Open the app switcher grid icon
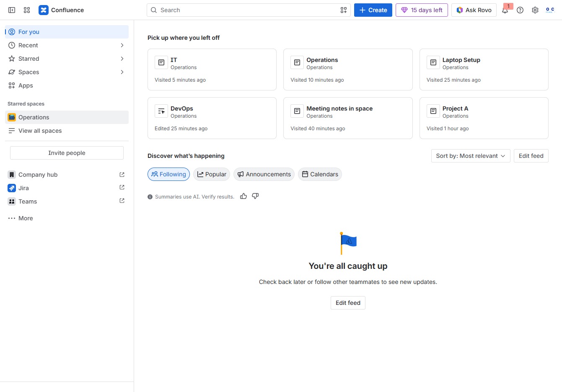Screen dimensions: 562x392 tap(27, 10)
